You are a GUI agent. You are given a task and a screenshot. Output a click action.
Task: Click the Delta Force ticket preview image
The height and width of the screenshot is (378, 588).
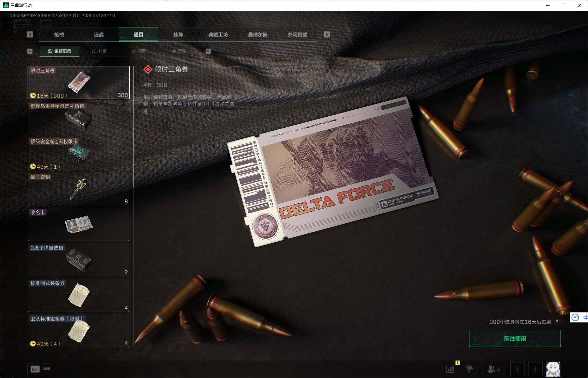333,172
